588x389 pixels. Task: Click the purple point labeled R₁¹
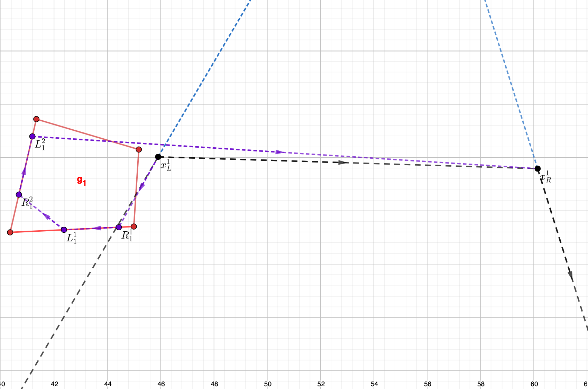(119, 227)
